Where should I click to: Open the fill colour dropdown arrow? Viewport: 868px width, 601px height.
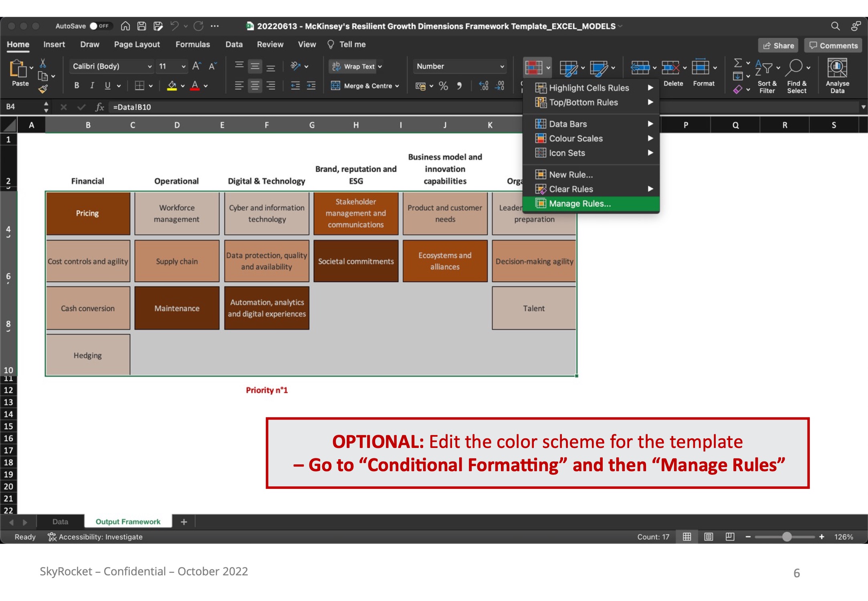point(183,86)
